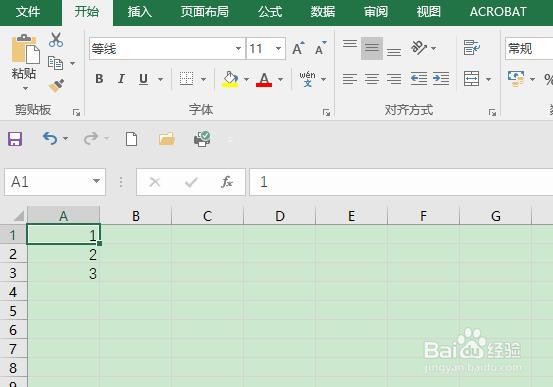Image resolution: width=553 pixels, height=387 pixels.
Task: Click the Redo arrow icon
Action: point(90,139)
